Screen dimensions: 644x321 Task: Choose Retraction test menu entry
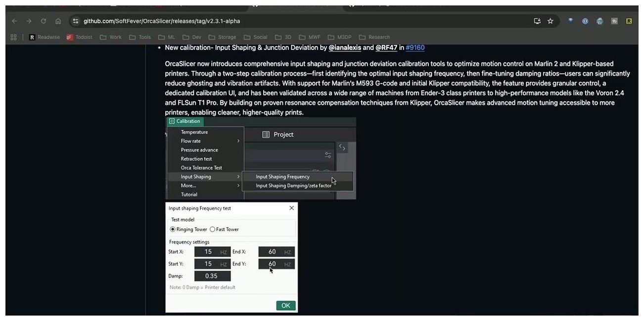(x=196, y=159)
